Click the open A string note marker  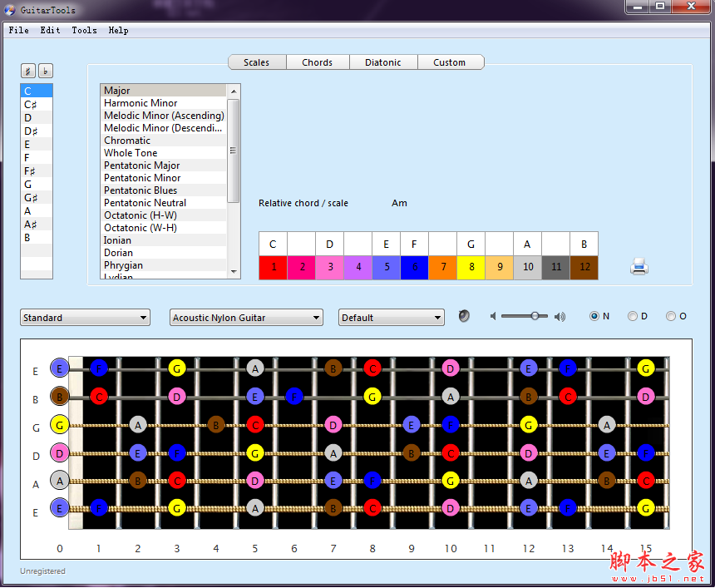pos(59,480)
